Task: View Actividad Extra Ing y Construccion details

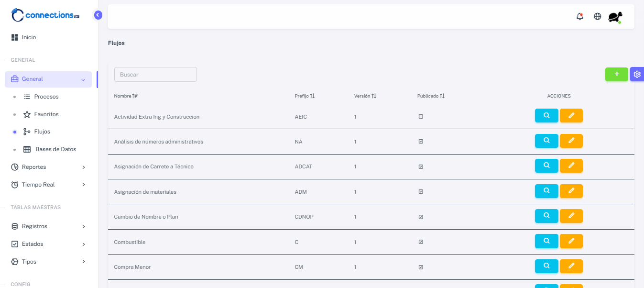Action: pyautogui.click(x=546, y=116)
